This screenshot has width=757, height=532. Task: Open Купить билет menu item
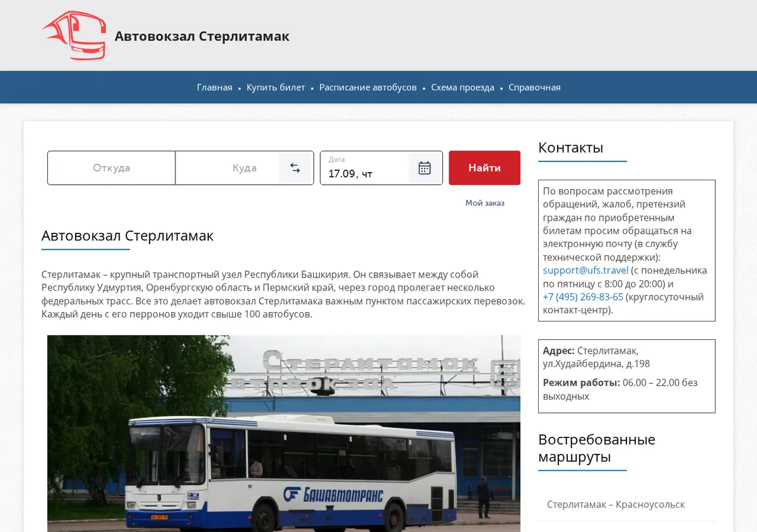(x=276, y=88)
